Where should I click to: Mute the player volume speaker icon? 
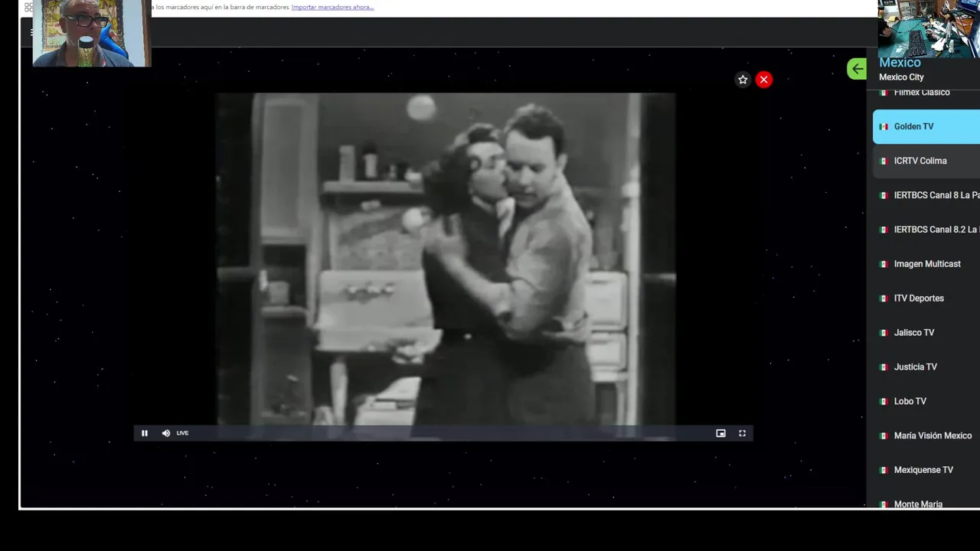coord(166,433)
